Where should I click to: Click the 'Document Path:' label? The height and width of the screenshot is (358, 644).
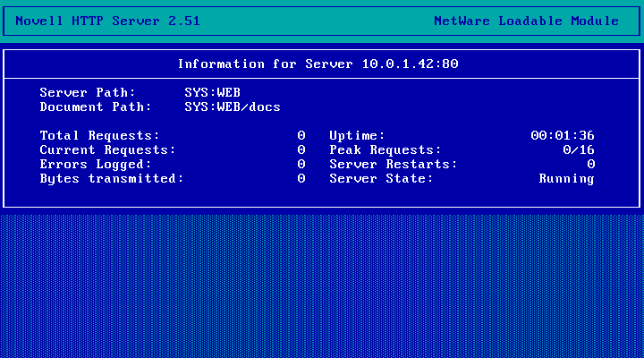(x=96, y=107)
